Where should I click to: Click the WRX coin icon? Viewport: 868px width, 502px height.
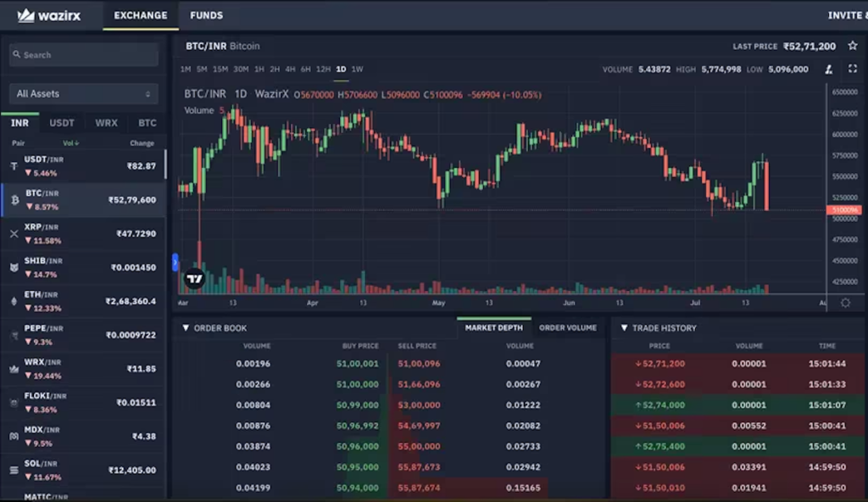(x=14, y=369)
